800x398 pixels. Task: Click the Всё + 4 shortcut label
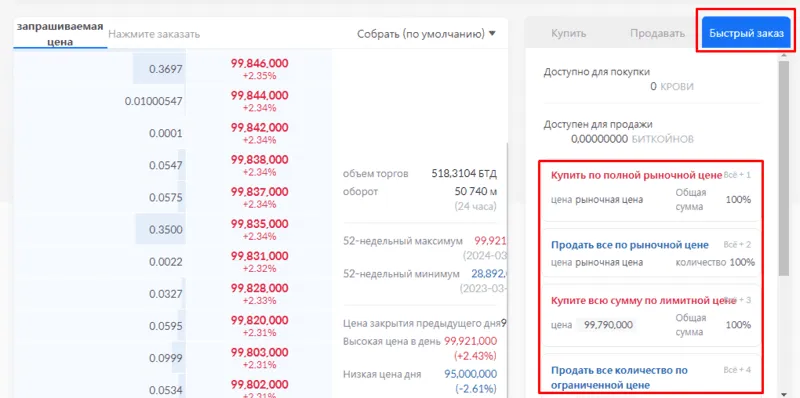[x=737, y=370]
